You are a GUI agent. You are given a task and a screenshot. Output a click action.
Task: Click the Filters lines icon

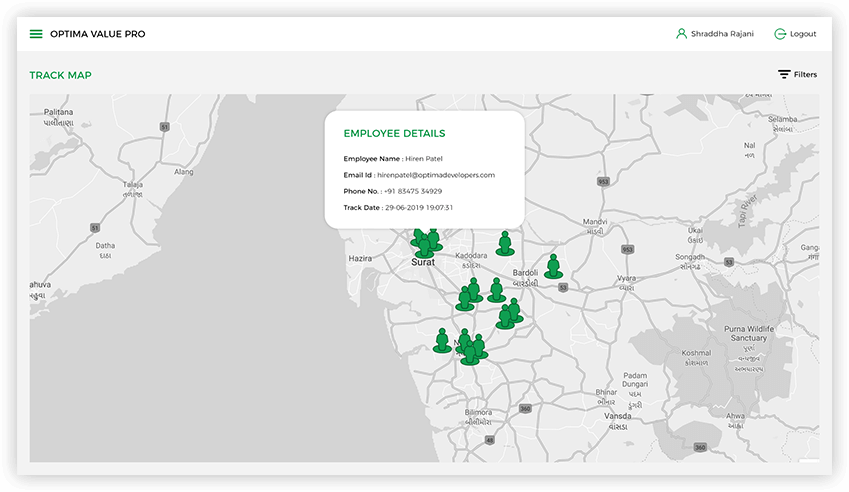784,75
